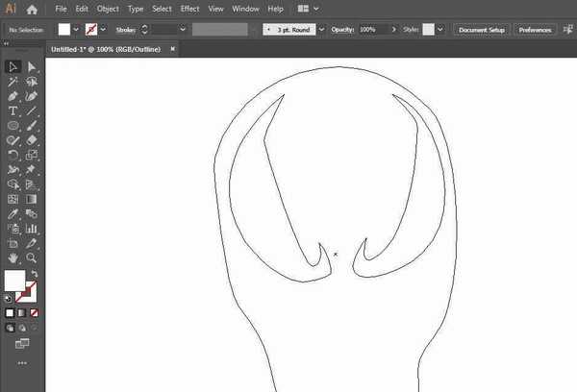Select the Pen tool
This screenshot has height=392, width=577.
[x=13, y=96]
